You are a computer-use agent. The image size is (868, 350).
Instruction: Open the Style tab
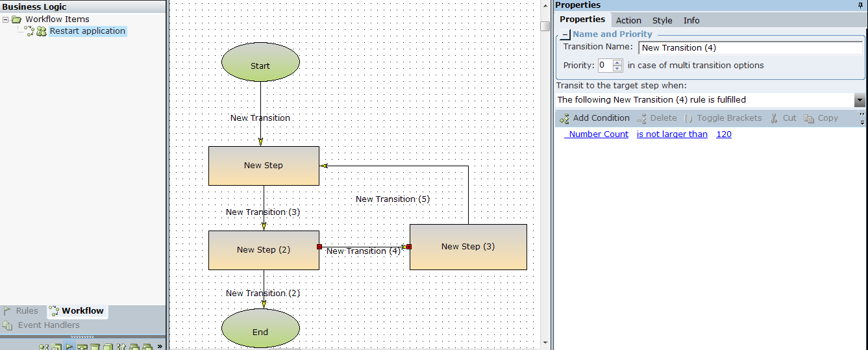[662, 20]
